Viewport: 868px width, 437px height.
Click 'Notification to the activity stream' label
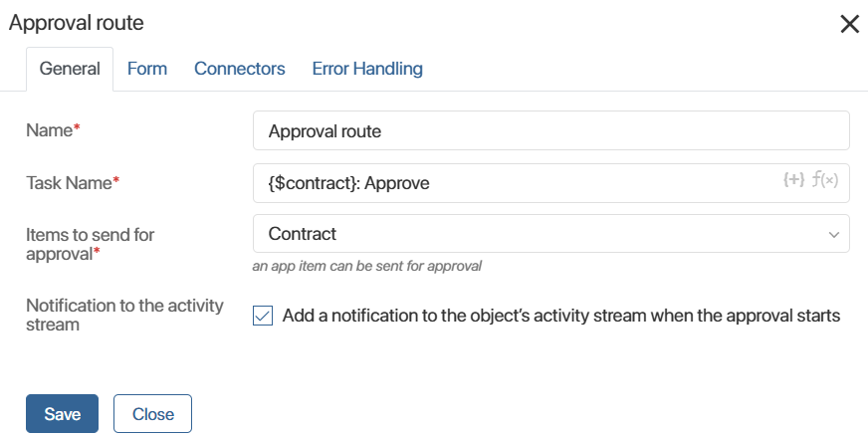[x=124, y=315]
